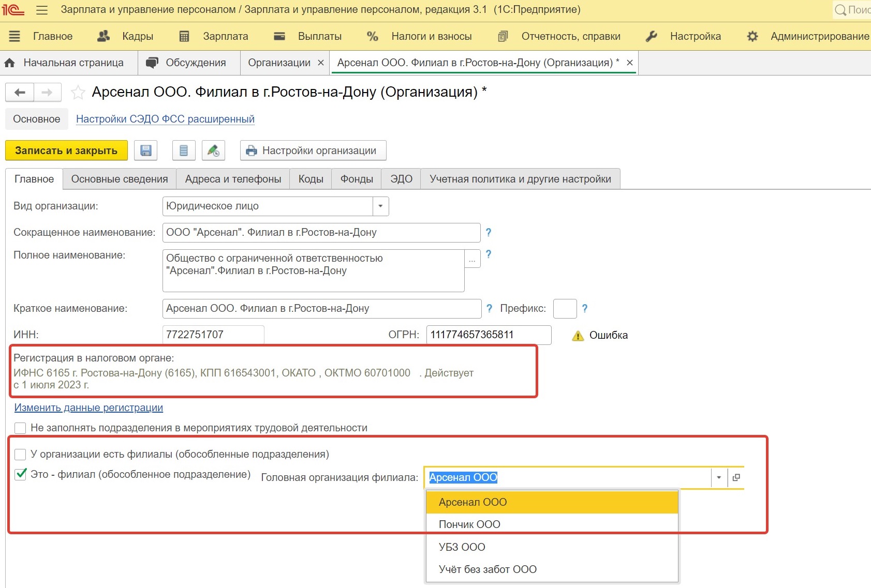Uncheck Это - филиал checkbox
871x588 pixels.
pyautogui.click(x=20, y=474)
